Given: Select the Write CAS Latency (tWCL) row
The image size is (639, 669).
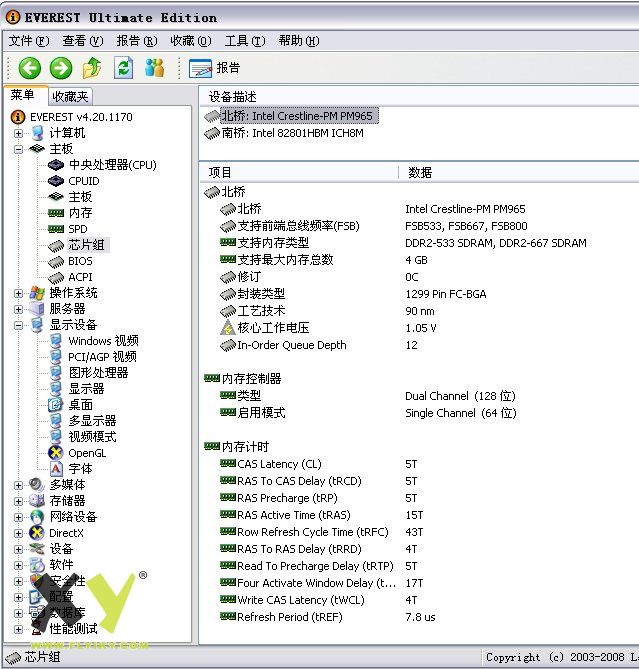Looking at the screenshot, I should pyautogui.click(x=319, y=600).
